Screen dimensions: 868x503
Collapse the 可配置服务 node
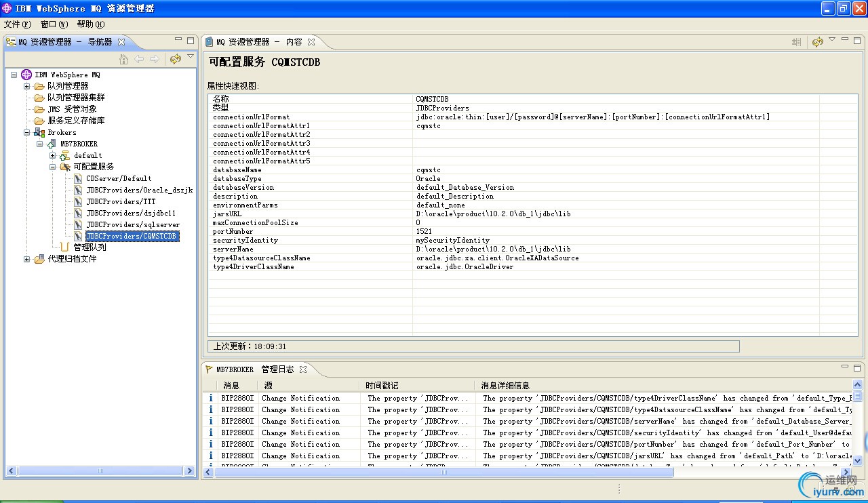point(52,167)
